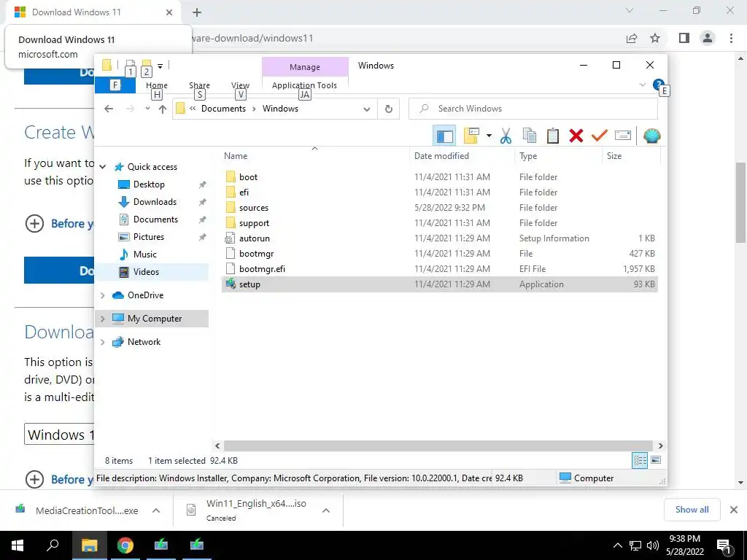
Task: Open the folder options dropdown arrow
Action: (x=489, y=136)
